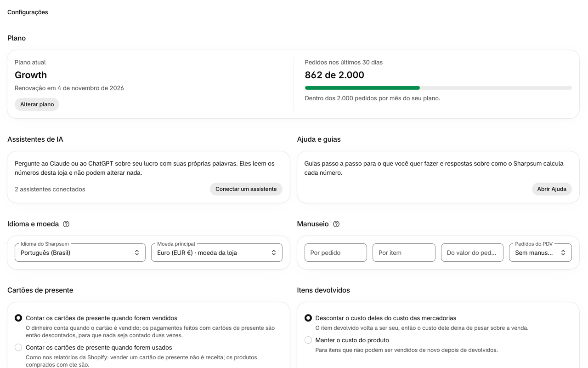The image size is (588, 368).
Task: Choose Descontar o custo deles option
Action: pyautogui.click(x=308, y=318)
